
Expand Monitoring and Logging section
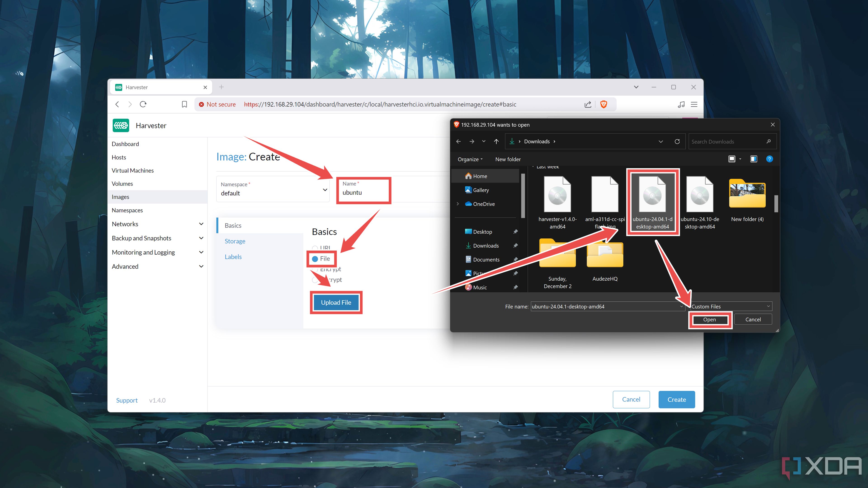coord(201,252)
